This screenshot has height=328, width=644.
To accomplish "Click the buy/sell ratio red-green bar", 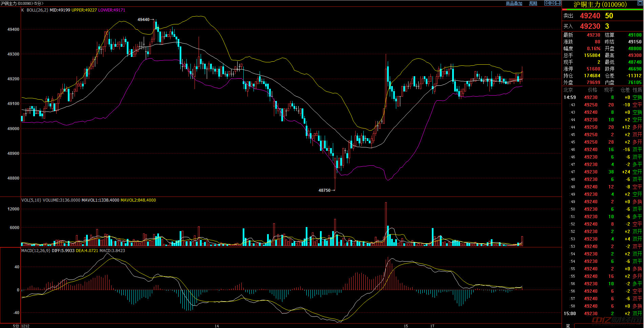I will (603, 9).
